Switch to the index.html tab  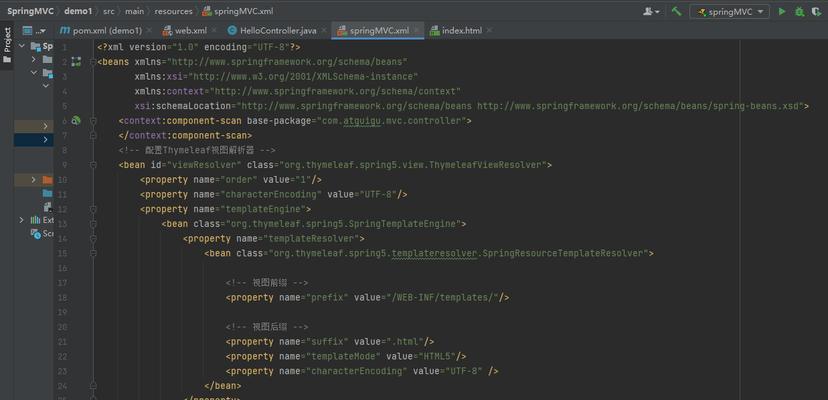[x=462, y=31]
